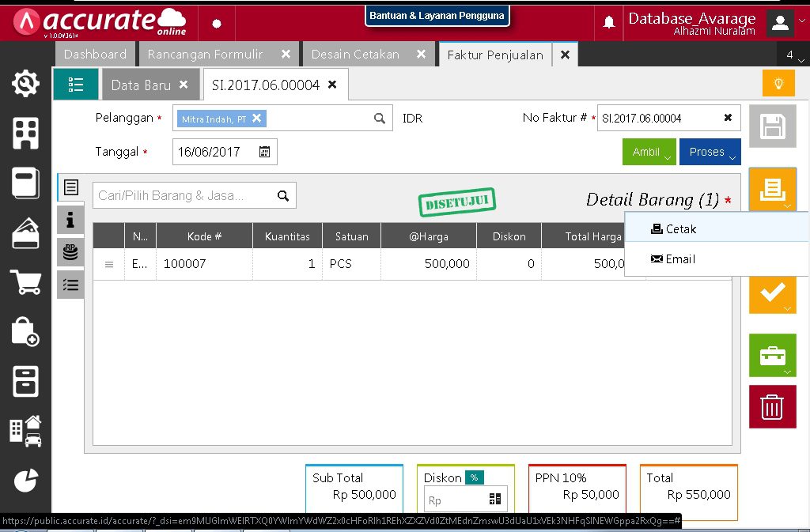Image resolution: width=810 pixels, height=532 pixels.
Task: Click the save diskette icon
Action: click(x=772, y=126)
